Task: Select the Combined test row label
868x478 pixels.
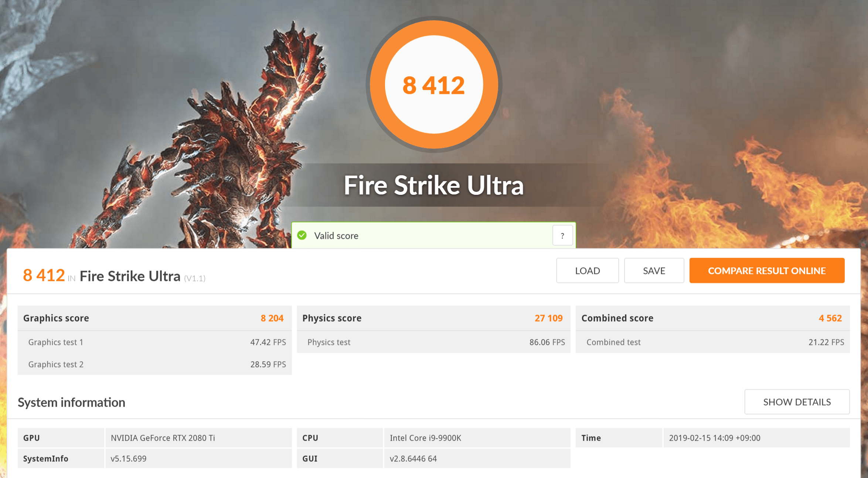Action: coord(614,342)
